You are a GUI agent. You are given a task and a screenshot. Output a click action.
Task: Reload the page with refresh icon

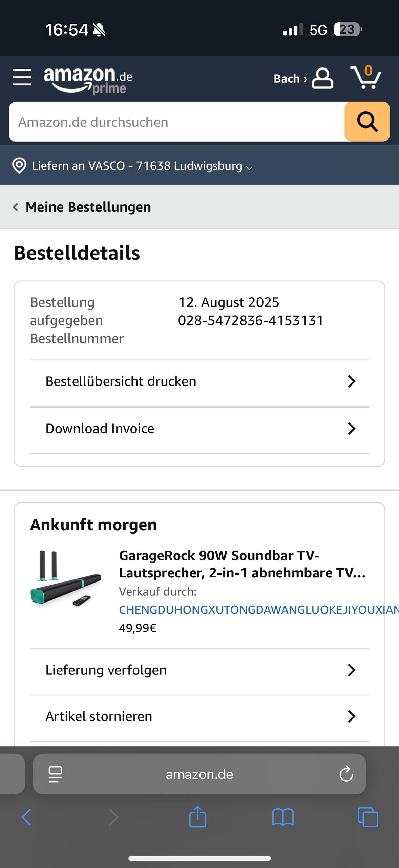click(346, 774)
